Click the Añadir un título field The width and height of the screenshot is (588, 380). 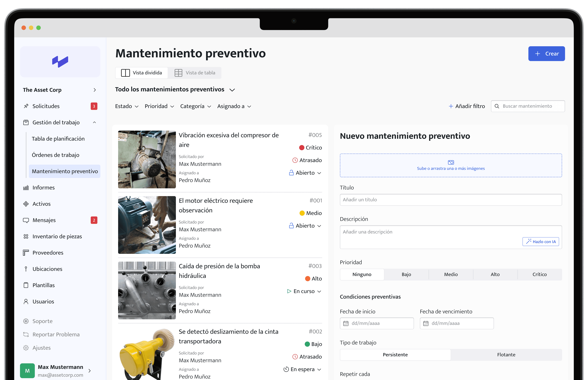coord(451,200)
